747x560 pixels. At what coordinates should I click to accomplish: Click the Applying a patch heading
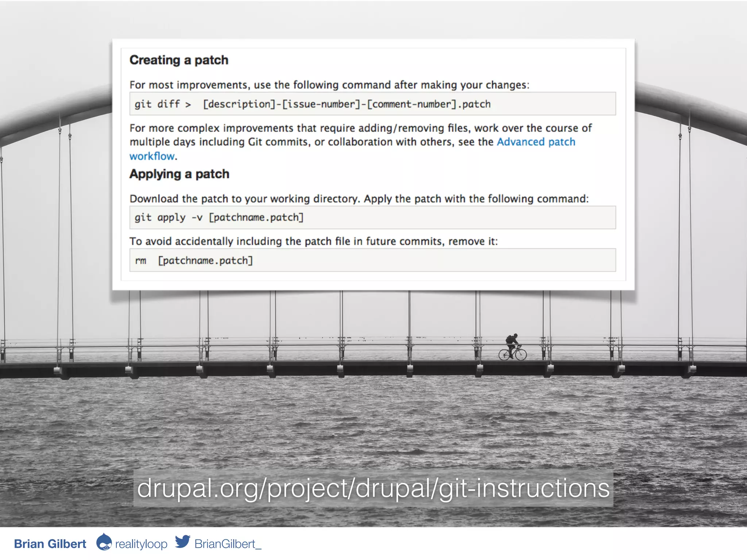(x=179, y=174)
